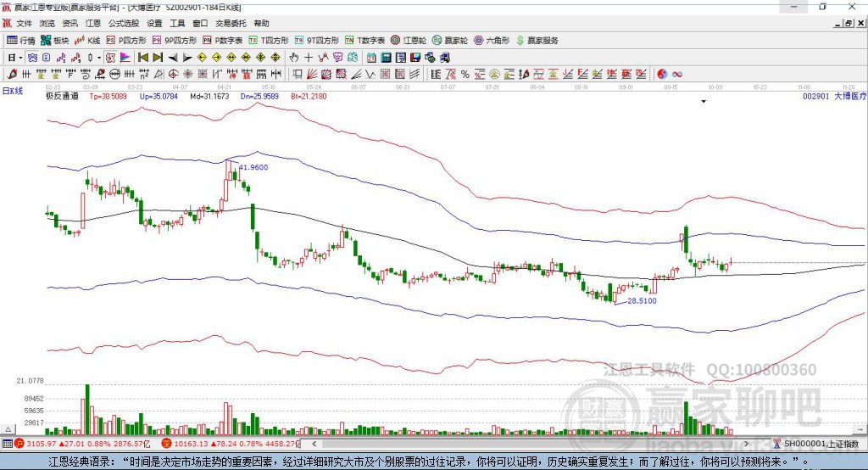This screenshot has height=470, width=868.
Task: Open the calculator icon
Action: point(386,58)
